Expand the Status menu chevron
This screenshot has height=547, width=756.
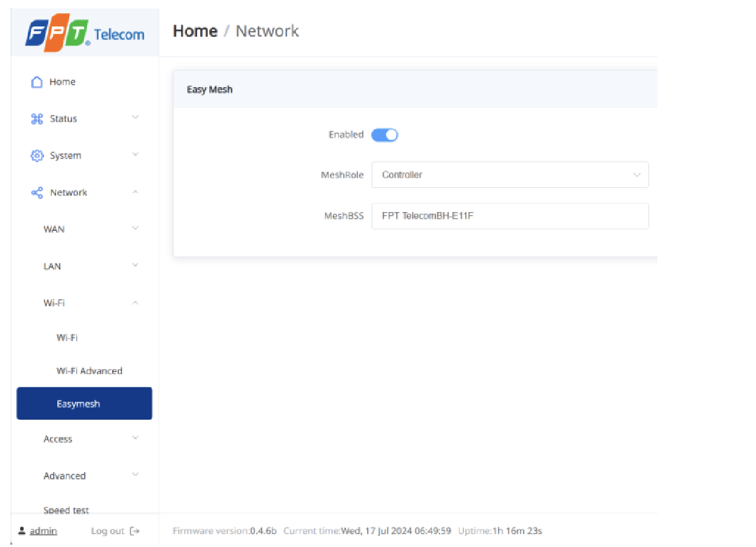point(135,118)
